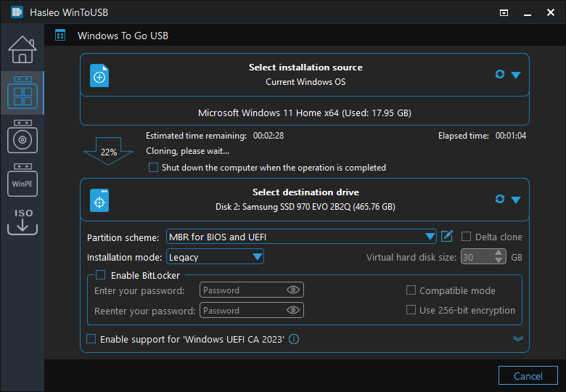Open the Partition scheme combo box
566x392 pixels.
301,237
